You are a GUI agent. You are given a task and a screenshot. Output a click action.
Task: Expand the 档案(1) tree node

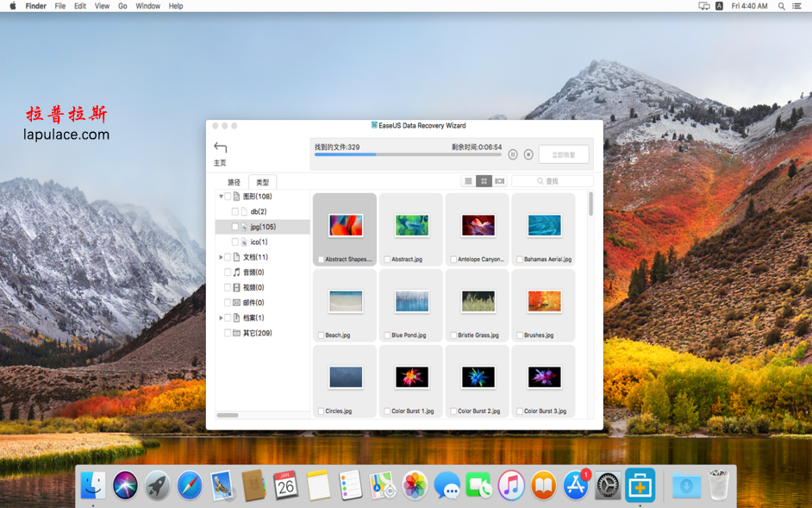220,317
